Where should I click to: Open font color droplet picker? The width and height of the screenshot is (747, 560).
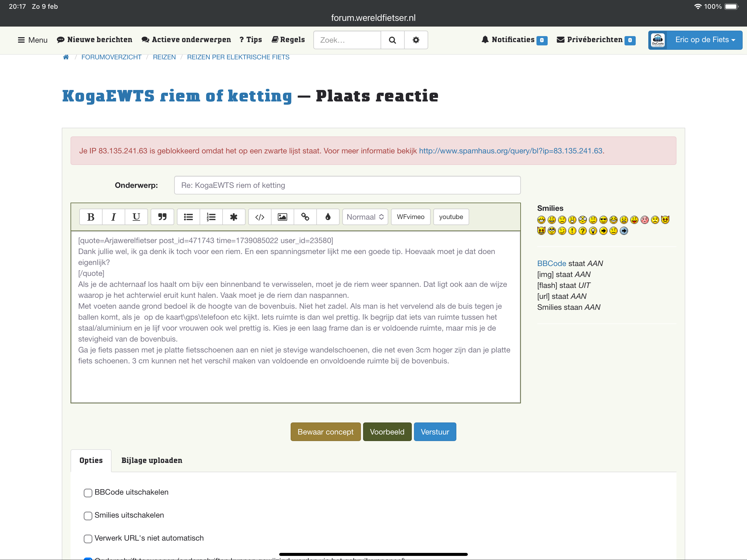328,217
